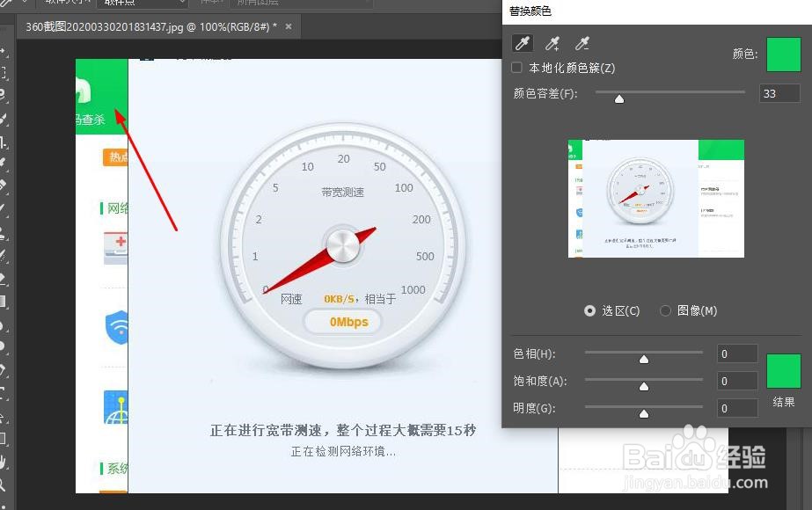Viewport: 812px width, 510px height.
Task: Enable the 本地化颜色簇 checkbox
Action: [516, 67]
